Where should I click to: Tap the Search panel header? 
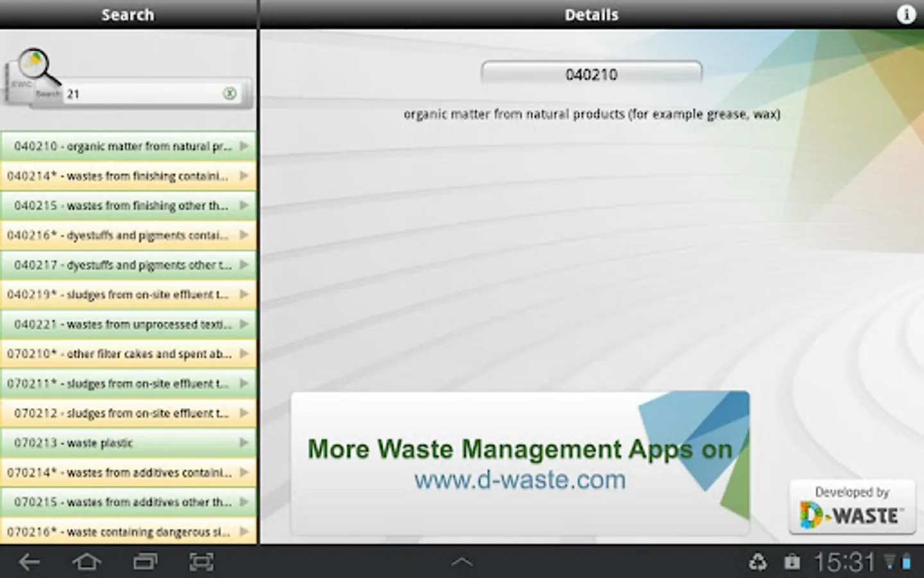(128, 14)
